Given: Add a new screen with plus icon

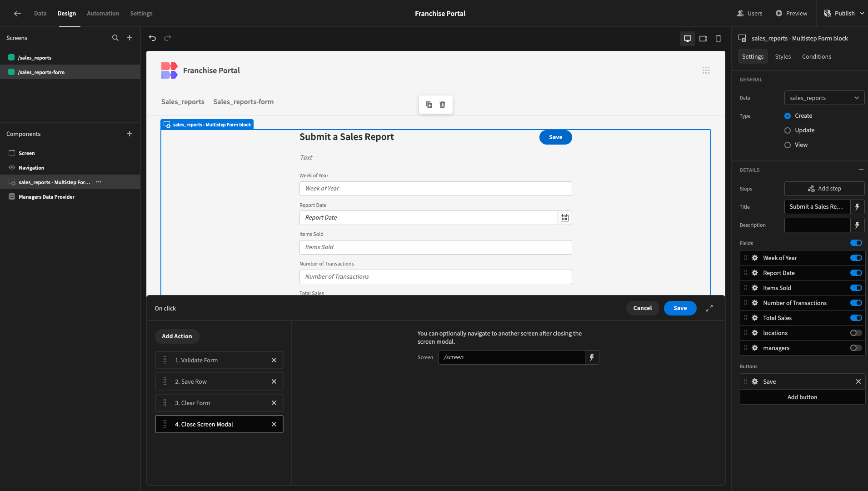Looking at the screenshot, I should coord(130,38).
